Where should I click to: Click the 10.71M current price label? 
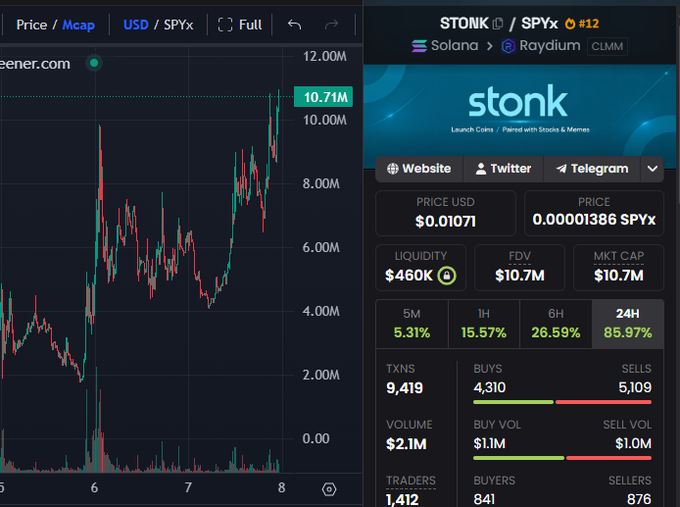point(324,97)
